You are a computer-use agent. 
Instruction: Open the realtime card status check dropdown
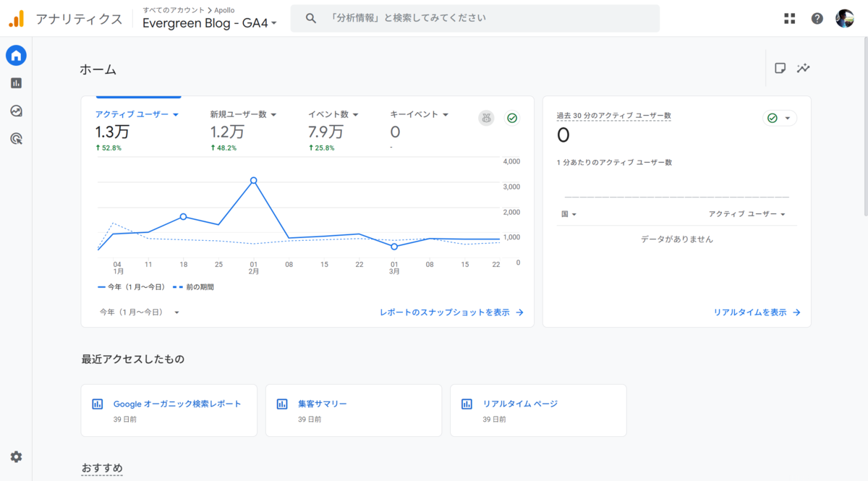(780, 118)
